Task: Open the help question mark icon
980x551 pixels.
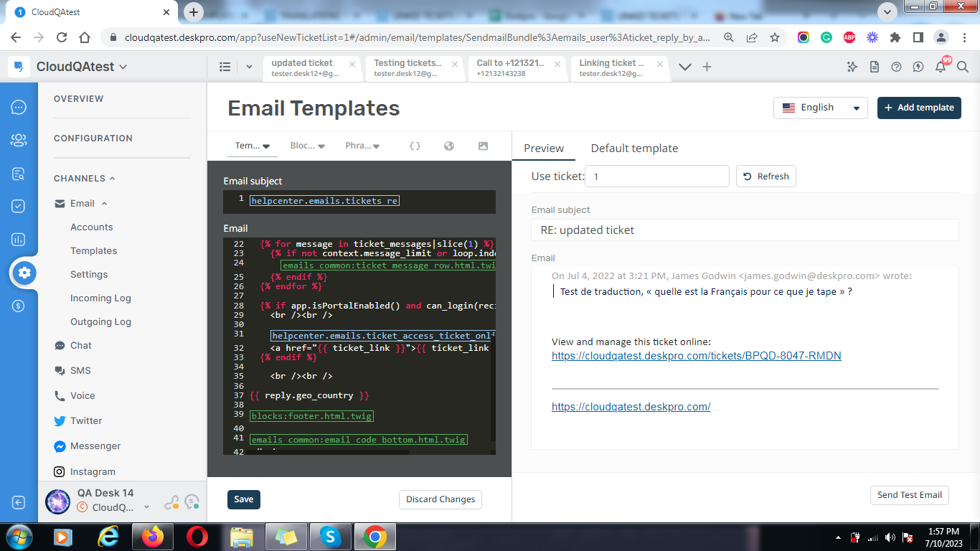Action: pos(896,67)
